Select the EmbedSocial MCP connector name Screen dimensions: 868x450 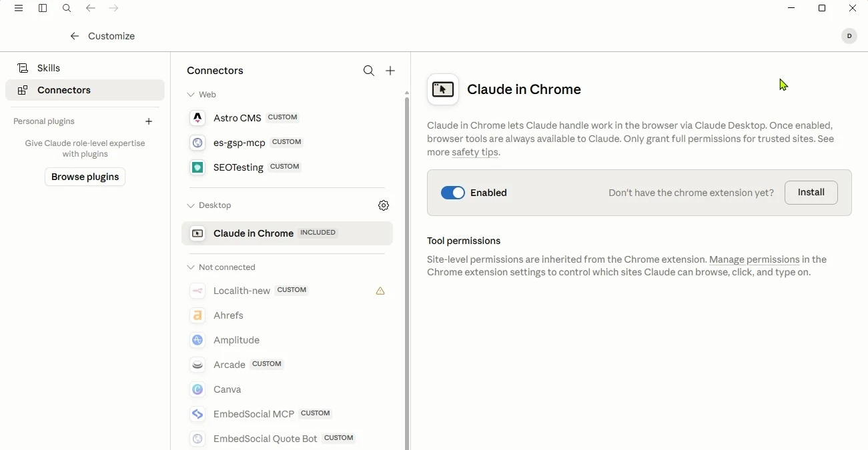pyautogui.click(x=254, y=415)
